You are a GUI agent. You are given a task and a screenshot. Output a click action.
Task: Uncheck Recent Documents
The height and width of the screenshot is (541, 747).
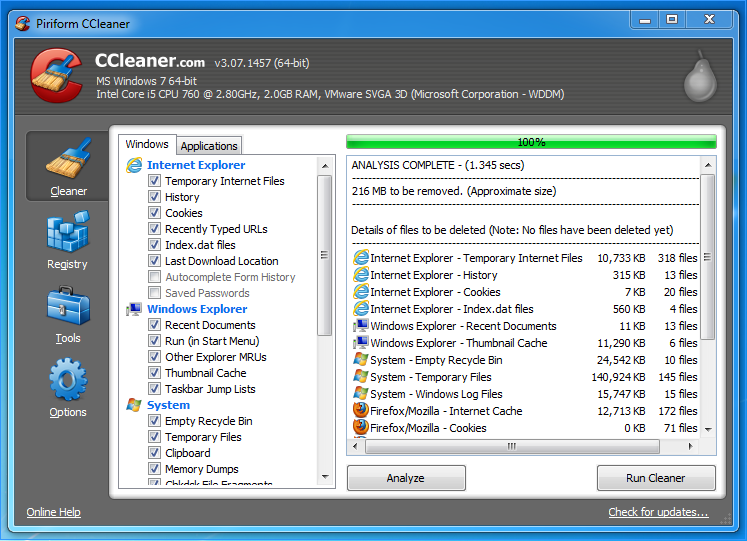pos(154,325)
